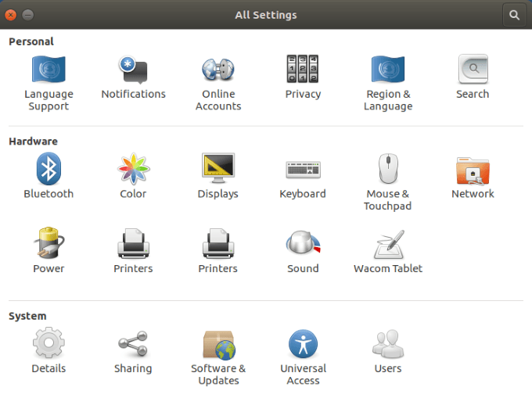
Task: Click the magnifier search button in title bar
Action: (514, 15)
